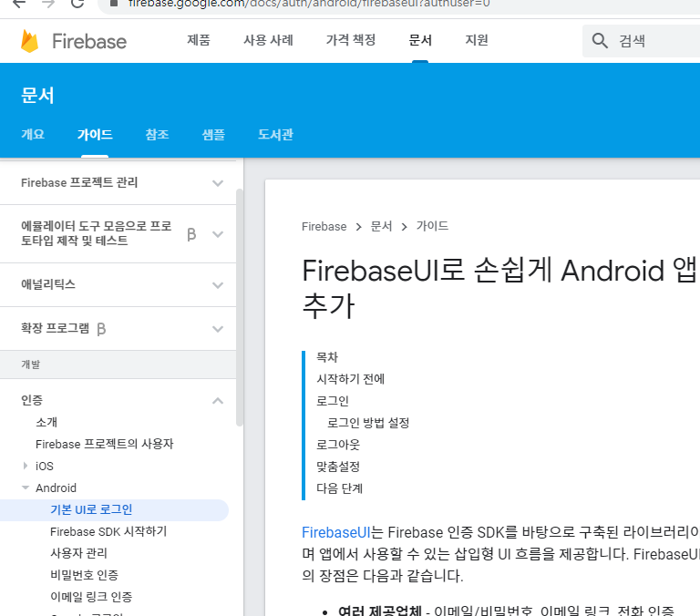Switch to the 개요 tab
Viewport: 700px width, 616px height.
coord(33,134)
